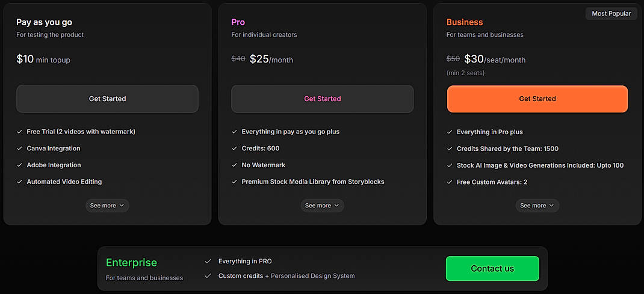The height and width of the screenshot is (294, 644).
Task: Click checkmark beside Automated Video Editing
Action: pyautogui.click(x=19, y=181)
